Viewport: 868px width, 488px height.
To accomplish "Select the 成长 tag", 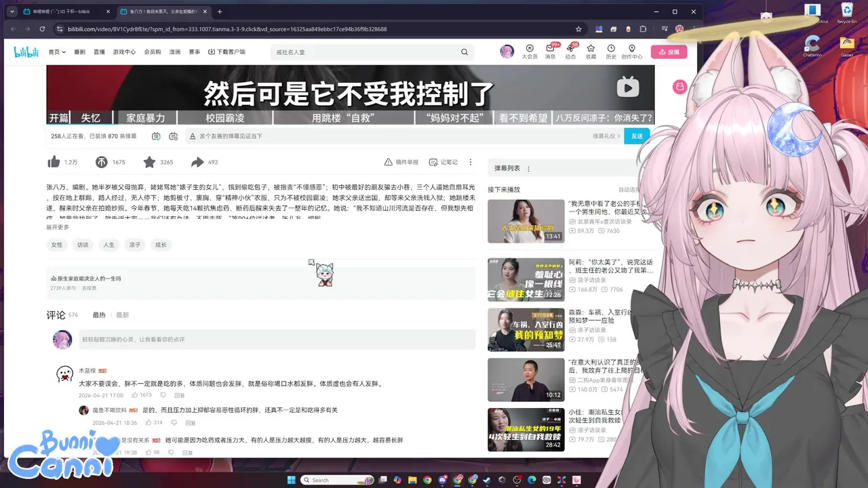I will pyautogui.click(x=161, y=245).
